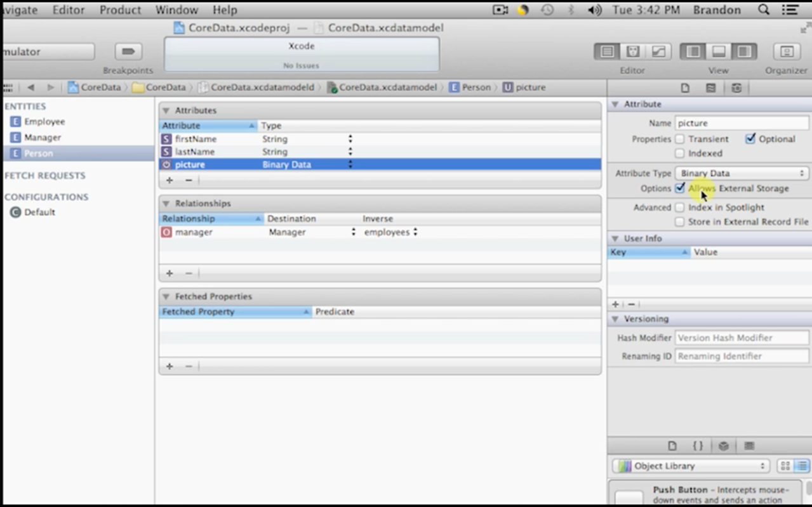Open the Organizer window icon
This screenshot has height=507, width=812.
pyautogui.click(x=786, y=51)
